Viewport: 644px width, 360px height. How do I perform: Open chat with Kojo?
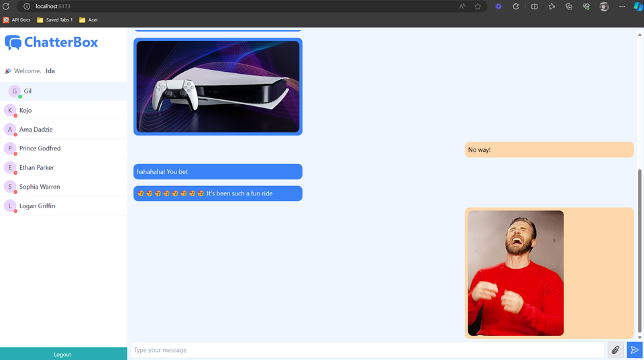[x=64, y=110]
